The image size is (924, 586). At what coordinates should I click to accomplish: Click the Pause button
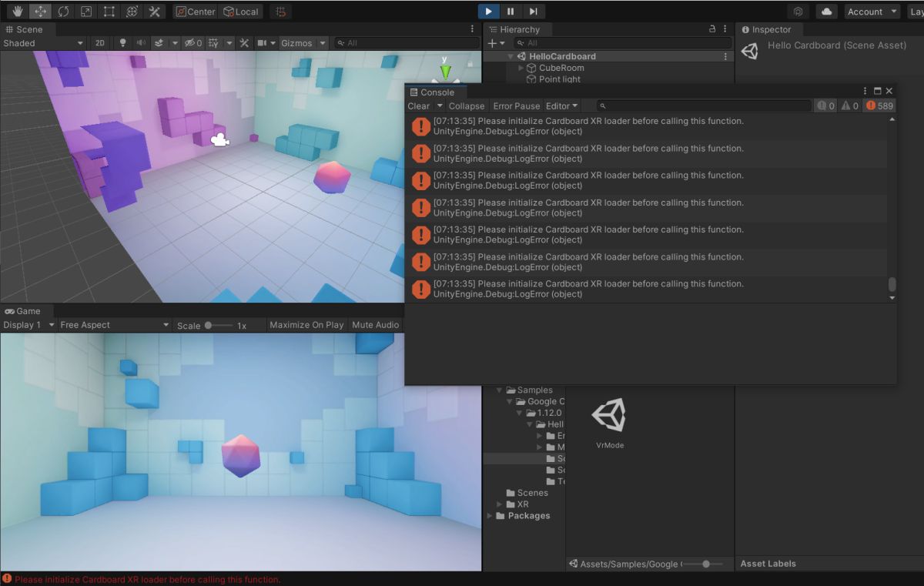511,12
